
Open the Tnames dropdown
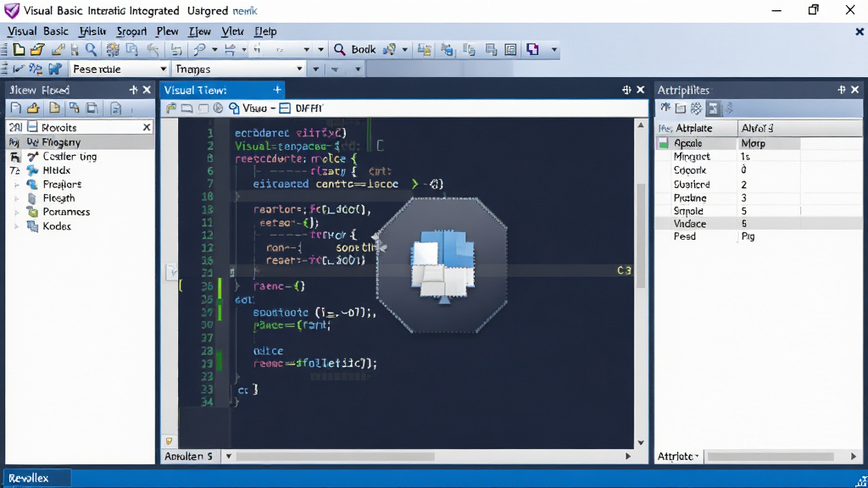pyautogui.click(x=238, y=69)
